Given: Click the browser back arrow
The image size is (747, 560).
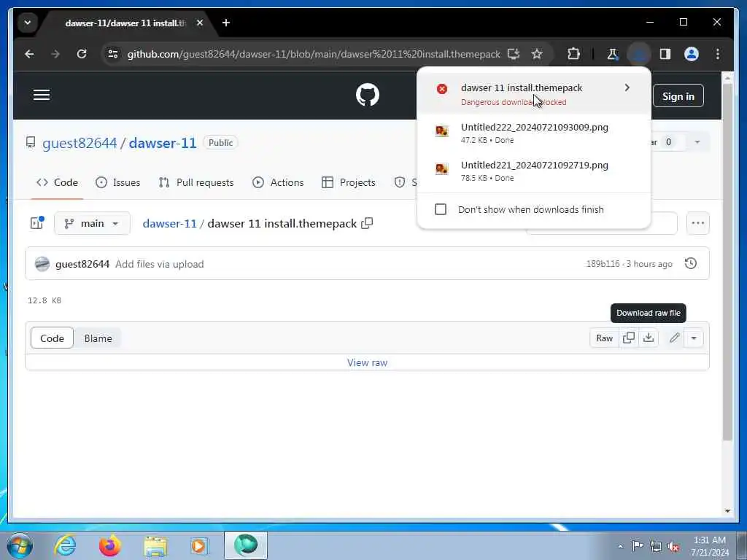Looking at the screenshot, I should click(x=29, y=54).
